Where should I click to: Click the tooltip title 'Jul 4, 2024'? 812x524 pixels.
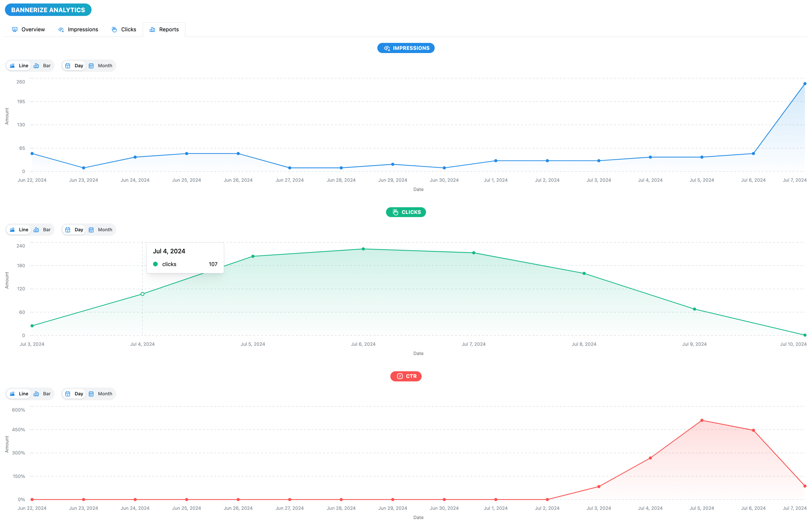169,251
